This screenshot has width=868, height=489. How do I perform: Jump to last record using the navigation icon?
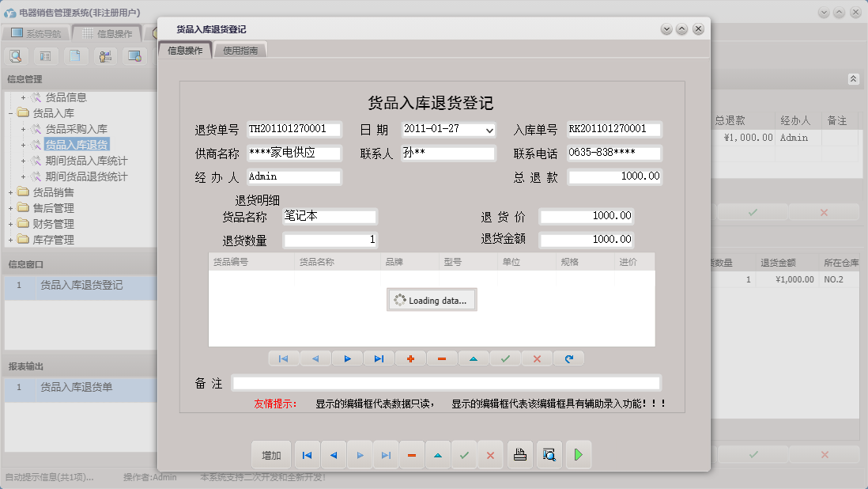(x=379, y=358)
